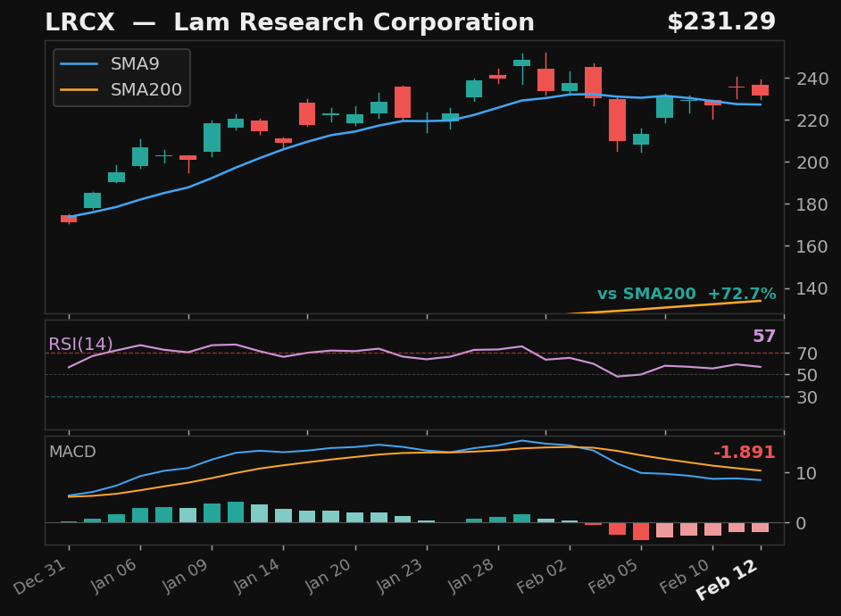Click the RSI value 57
This screenshot has width=841, height=616.
pos(763,337)
